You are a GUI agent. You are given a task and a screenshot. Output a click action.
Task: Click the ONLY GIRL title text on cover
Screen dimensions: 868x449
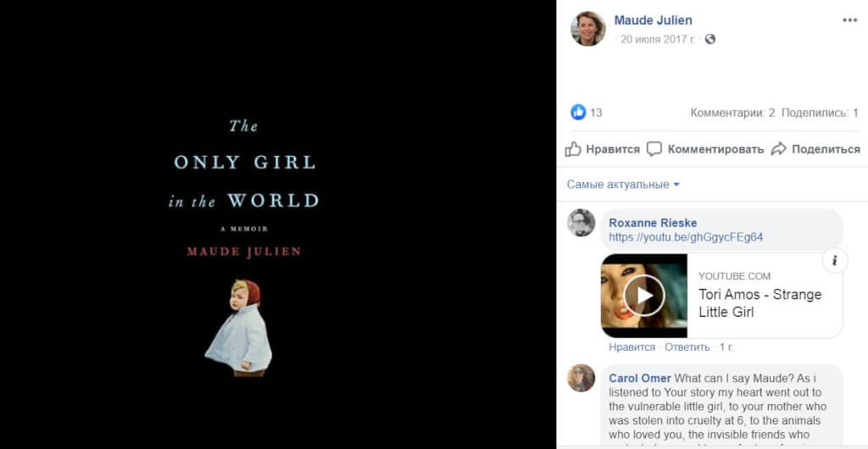coord(245,163)
